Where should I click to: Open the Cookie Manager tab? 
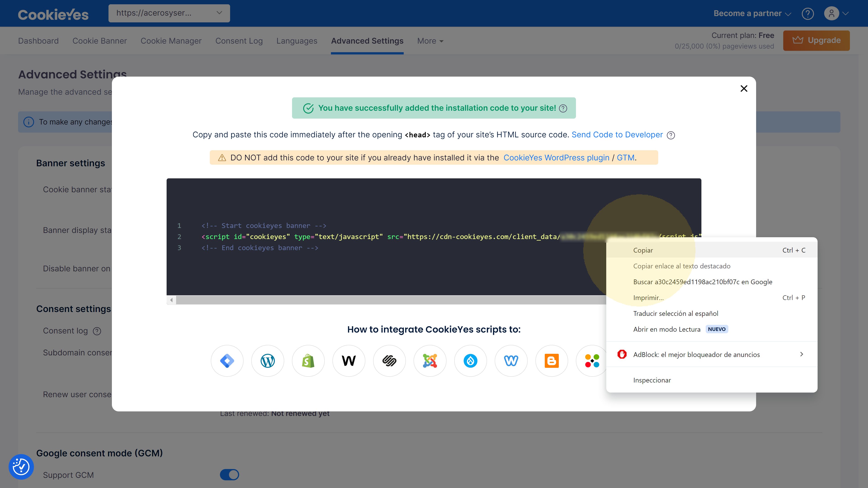[171, 41]
